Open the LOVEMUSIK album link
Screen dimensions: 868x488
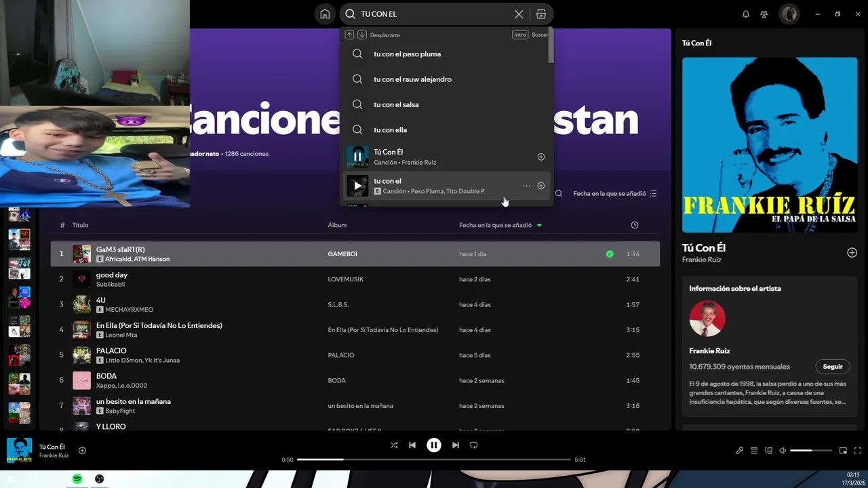(x=345, y=279)
